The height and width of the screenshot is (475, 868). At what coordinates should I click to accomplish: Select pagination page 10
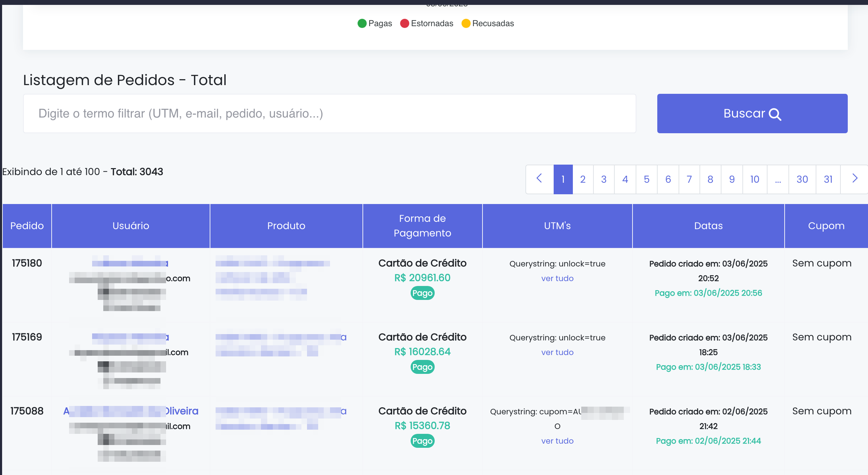(x=755, y=179)
